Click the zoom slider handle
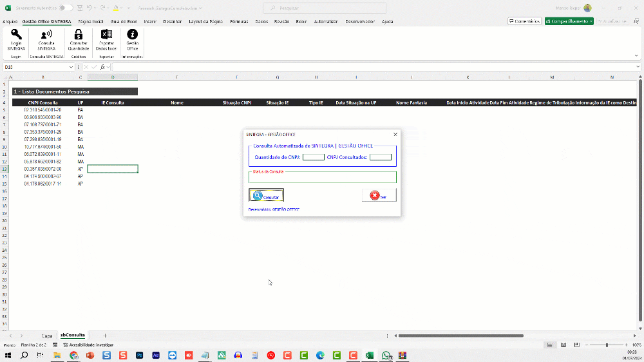Screen dimensions: 644x362 tap(607, 345)
